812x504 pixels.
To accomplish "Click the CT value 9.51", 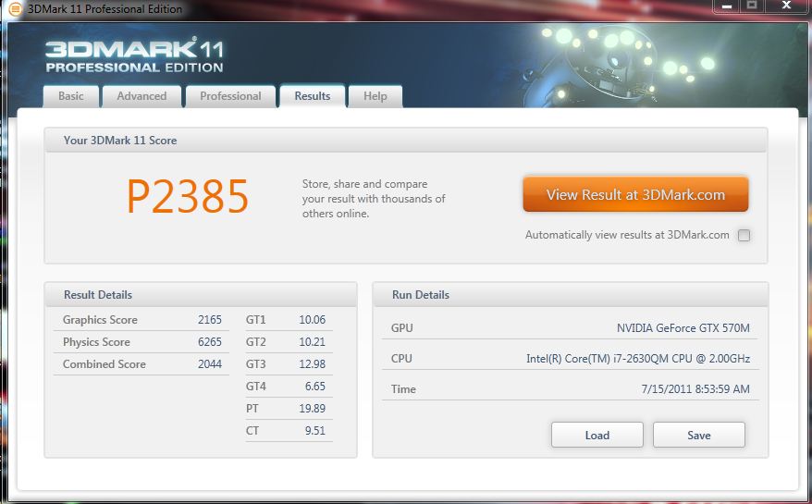I will [x=315, y=431].
